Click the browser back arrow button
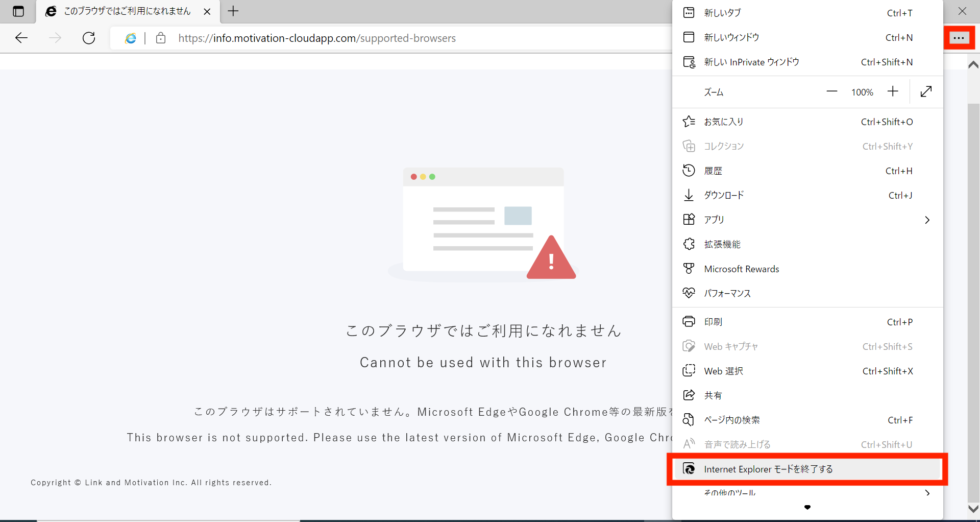The width and height of the screenshot is (980, 522). point(21,38)
